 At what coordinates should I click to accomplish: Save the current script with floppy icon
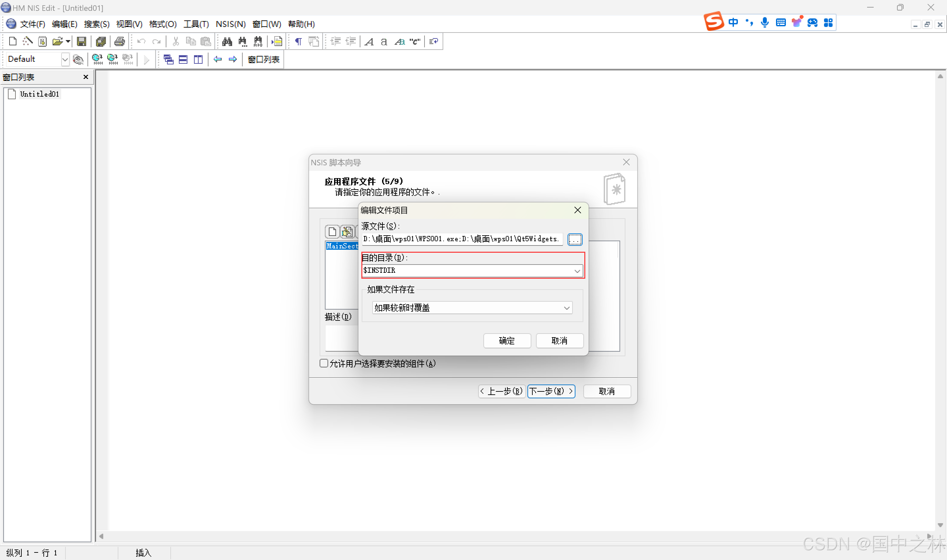[82, 41]
